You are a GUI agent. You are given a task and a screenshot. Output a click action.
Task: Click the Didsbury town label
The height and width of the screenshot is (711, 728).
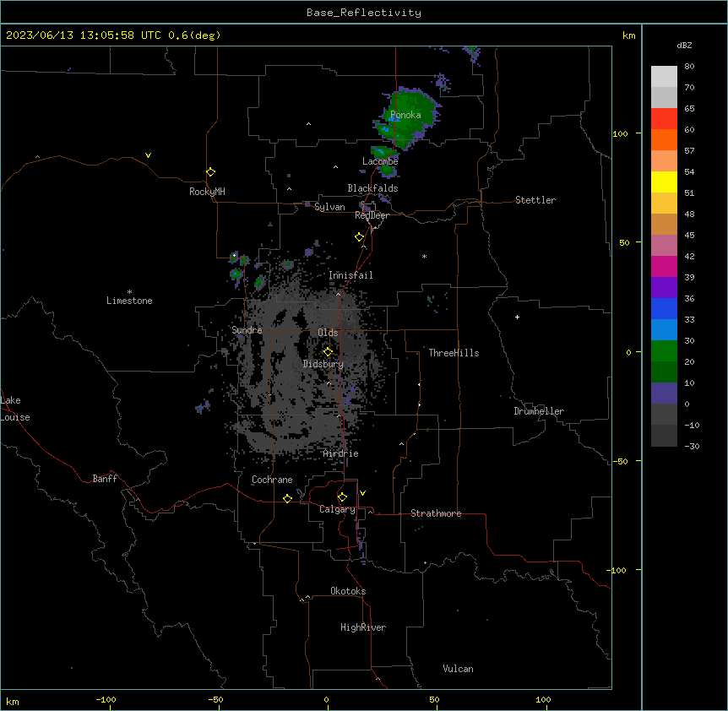323,364
